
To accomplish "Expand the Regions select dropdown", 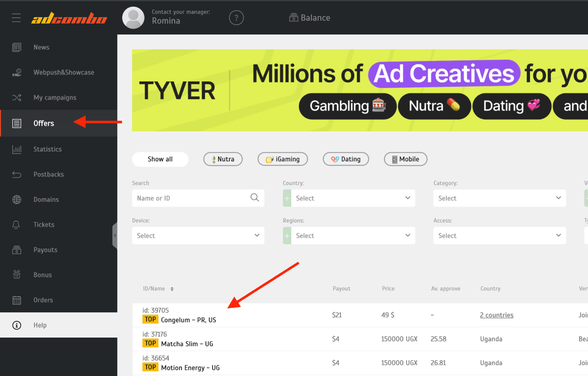I will pos(349,236).
